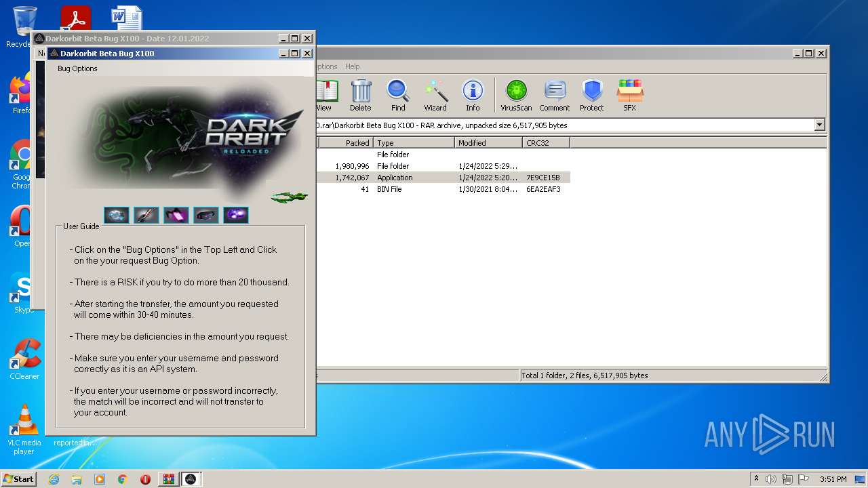Click the third pink booster item icon
The image size is (868, 488).
coord(176,216)
